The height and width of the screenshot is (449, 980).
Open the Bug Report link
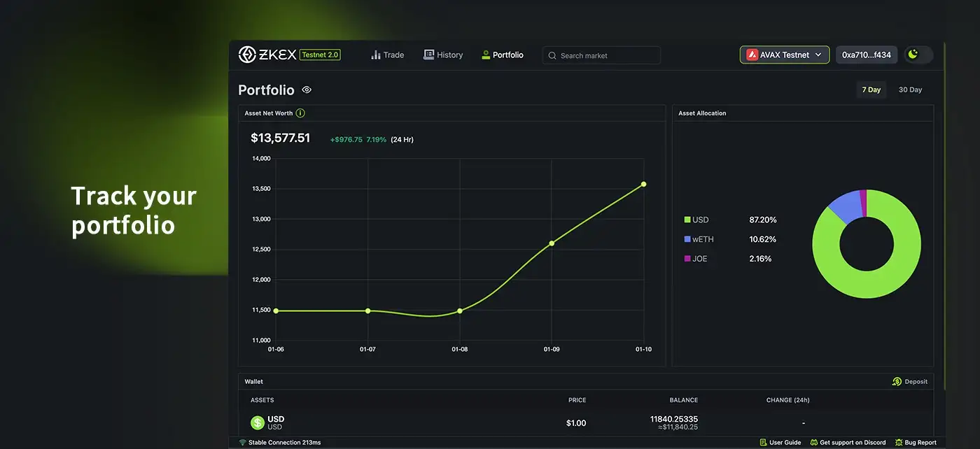pos(916,443)
